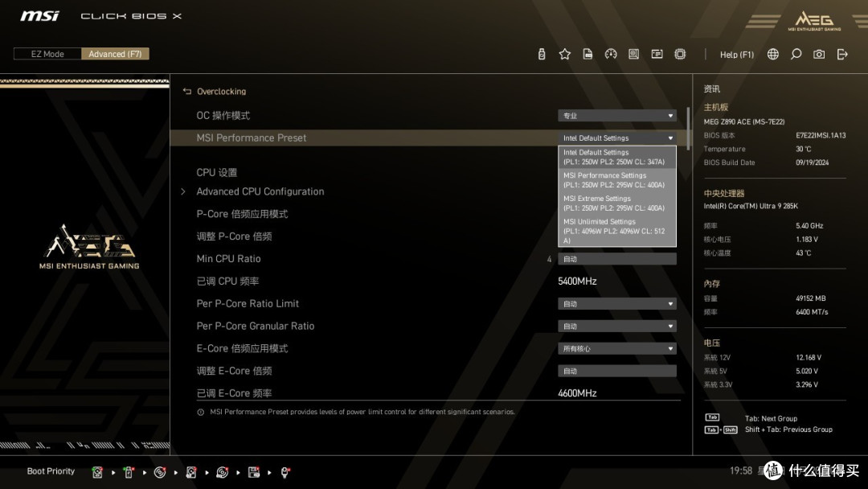Select the USB key boot device icon
868x489 pixels.
tap(129, 472)
